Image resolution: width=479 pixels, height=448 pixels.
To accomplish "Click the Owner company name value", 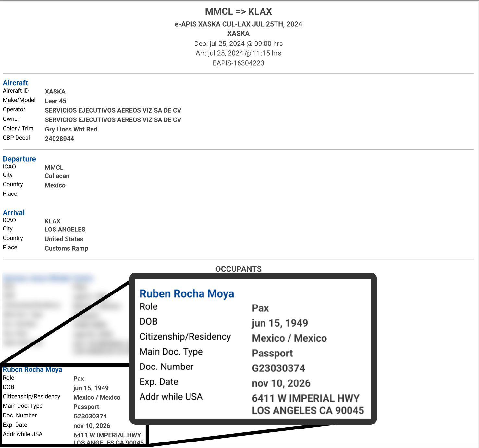I will click(113, 120).
